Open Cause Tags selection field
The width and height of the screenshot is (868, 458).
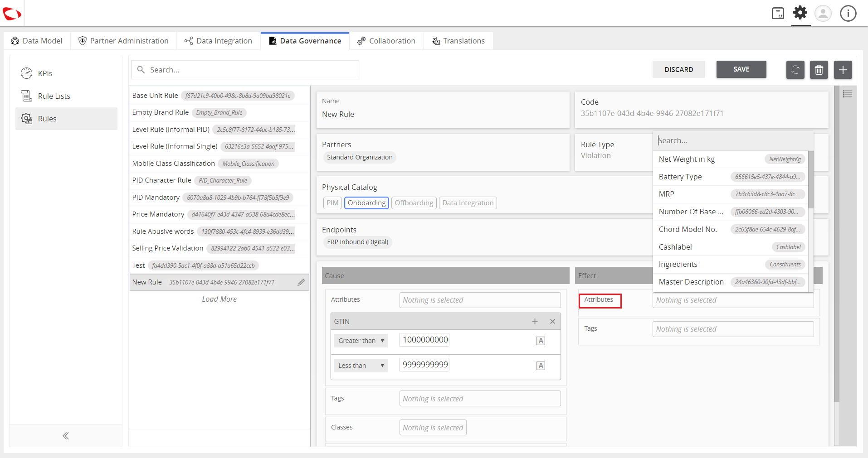(480, 399)
